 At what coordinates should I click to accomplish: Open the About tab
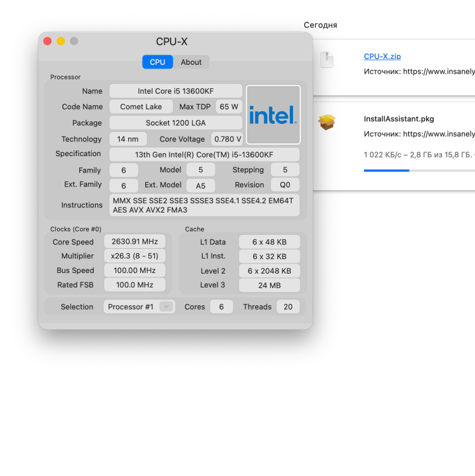[x=191, y=62]
